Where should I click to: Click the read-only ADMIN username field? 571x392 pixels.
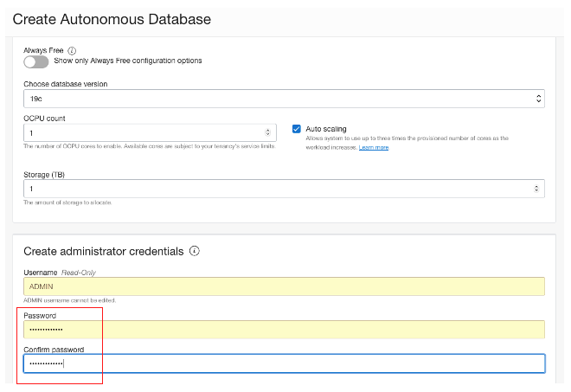pyautogui.click(x=284, y=286)
